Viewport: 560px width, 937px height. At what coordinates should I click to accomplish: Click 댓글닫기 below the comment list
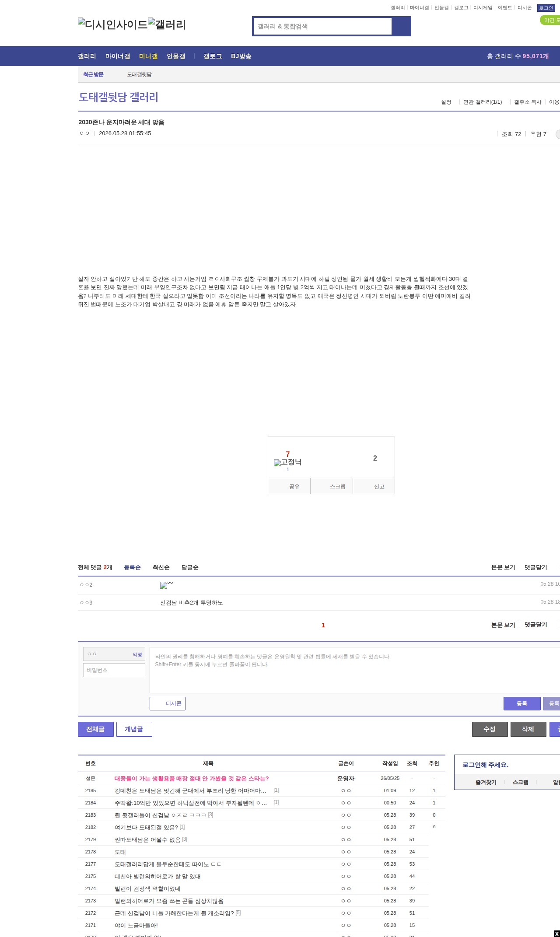pos(536,625)
